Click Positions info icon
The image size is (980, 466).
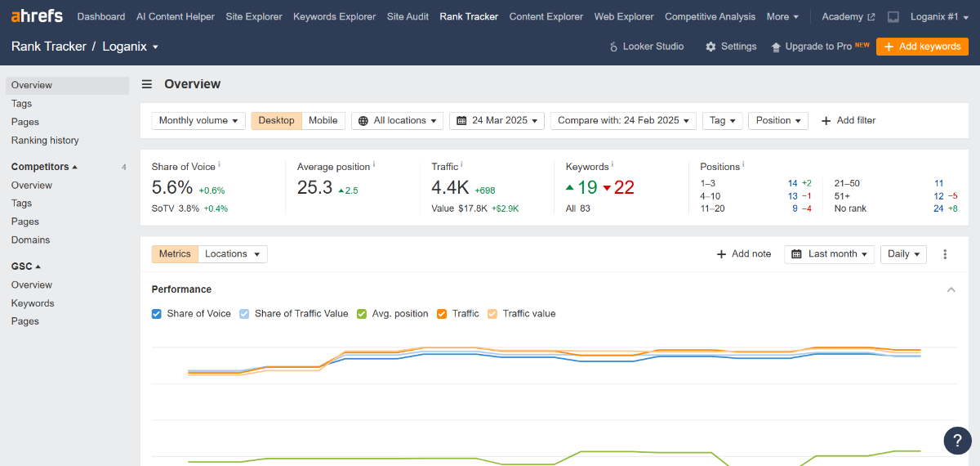coord(745,165)
